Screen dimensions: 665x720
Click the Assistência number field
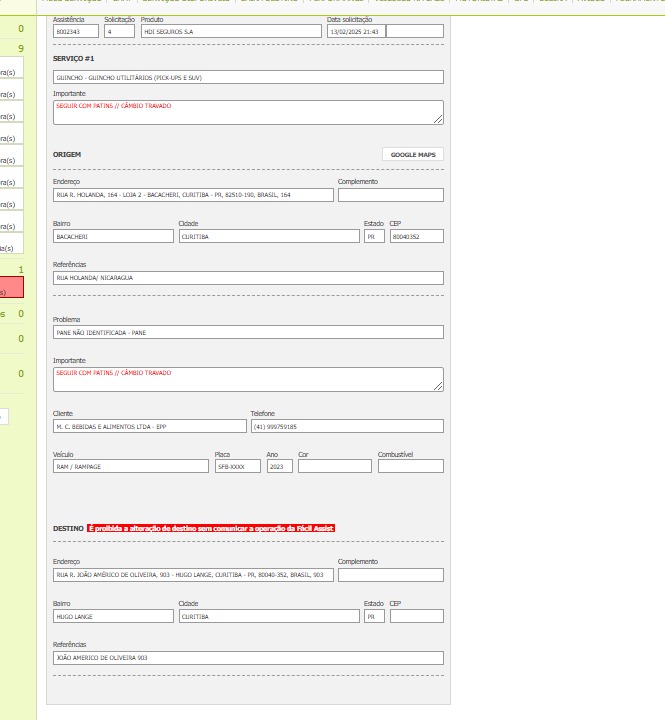point(76,32)
